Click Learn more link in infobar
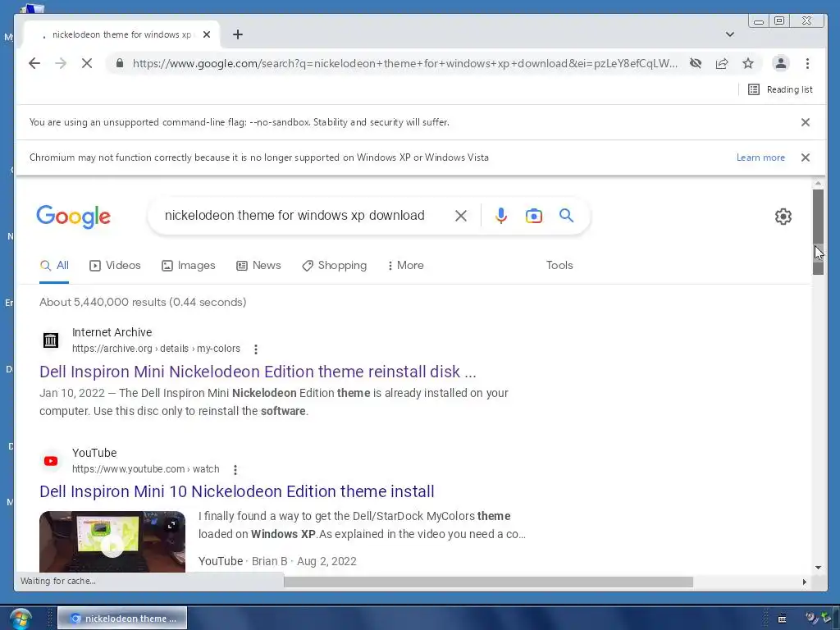840x630 pixels. point(760,157)
